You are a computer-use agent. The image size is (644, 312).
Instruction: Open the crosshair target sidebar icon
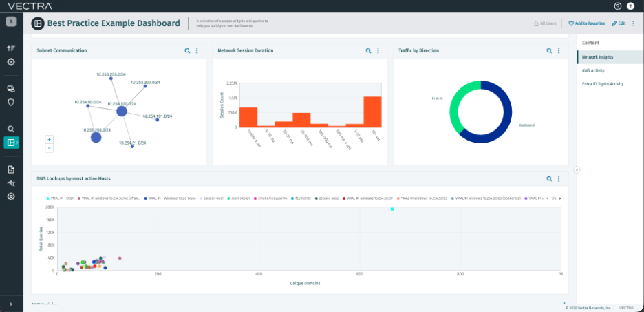click(x=11, y=62)
